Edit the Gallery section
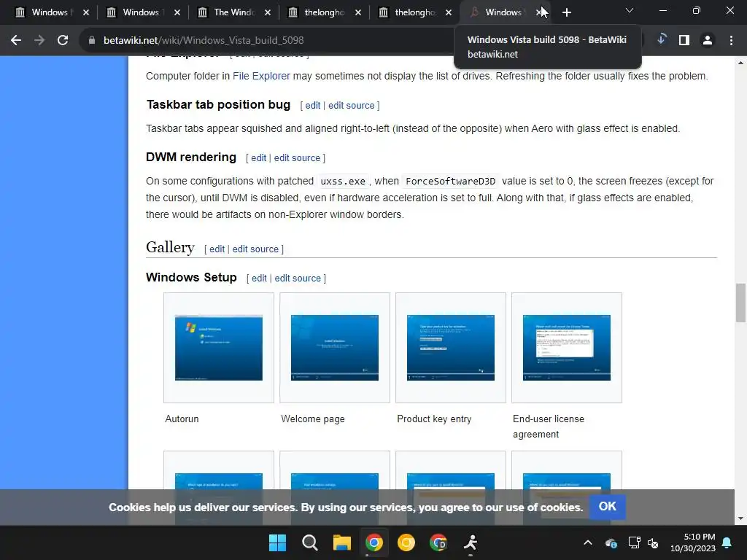The height and width of the screenshot is (560, 747). (217, 249)
